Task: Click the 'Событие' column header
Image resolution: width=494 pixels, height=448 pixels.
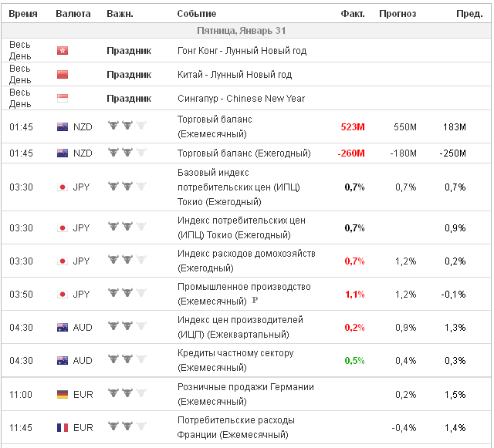Action: tap(197, 14)
